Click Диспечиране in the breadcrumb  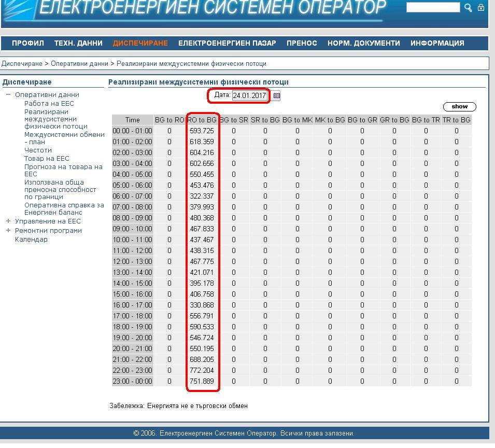point(22,64)
